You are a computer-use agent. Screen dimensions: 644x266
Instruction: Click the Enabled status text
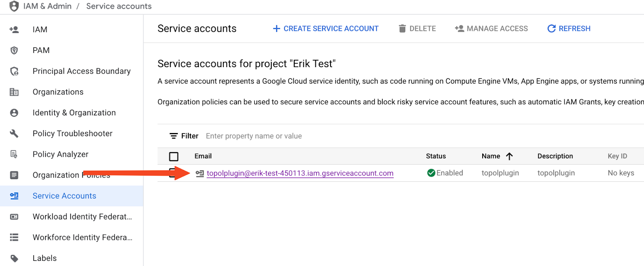[x=450, y=173]
